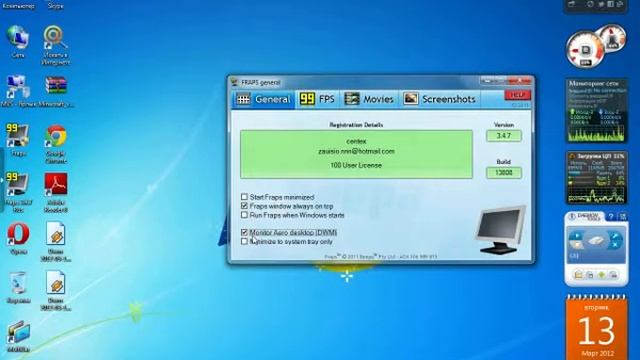The image size is (640, 360).
Task: Click the green add icon in DAEMON Tools gadget
Action: point(602,275)
